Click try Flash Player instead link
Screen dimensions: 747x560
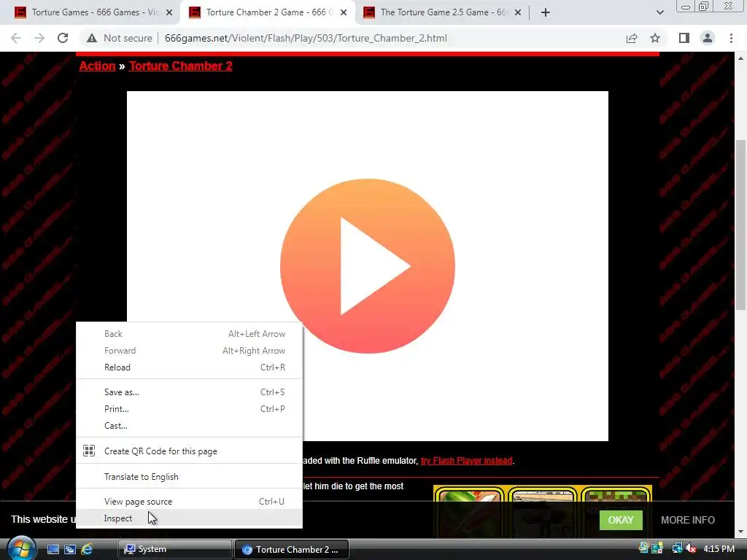click(466, 461)
